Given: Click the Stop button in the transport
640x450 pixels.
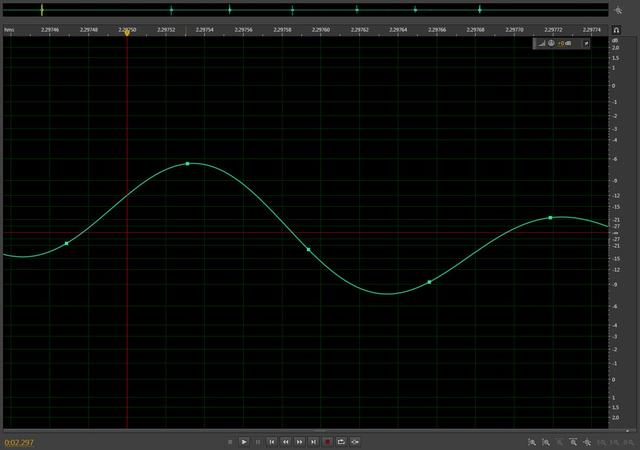Looking at the screenshot, I should 229,441.
